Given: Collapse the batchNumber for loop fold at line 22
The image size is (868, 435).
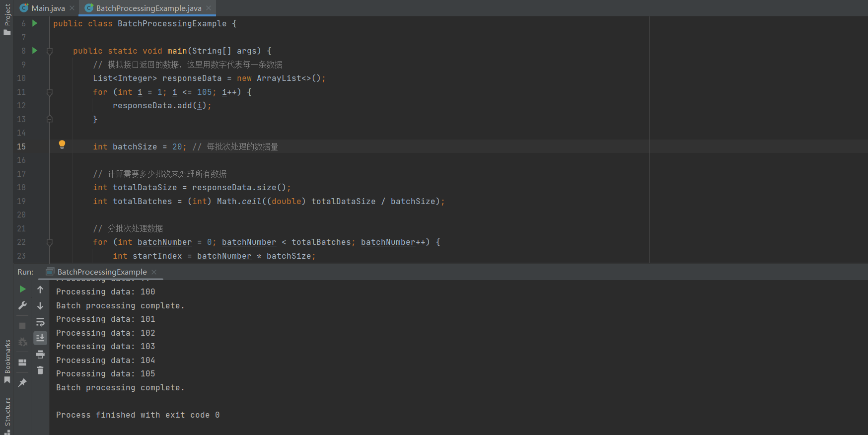Looking at the screenshot, I should click(x=50, y=242).
